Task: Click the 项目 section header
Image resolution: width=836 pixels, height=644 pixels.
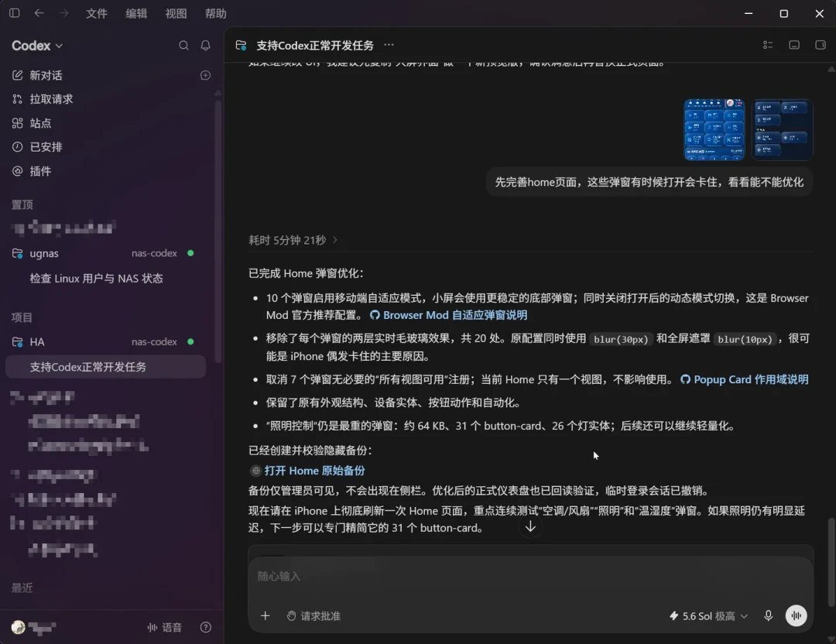Action: pos(22,317)
